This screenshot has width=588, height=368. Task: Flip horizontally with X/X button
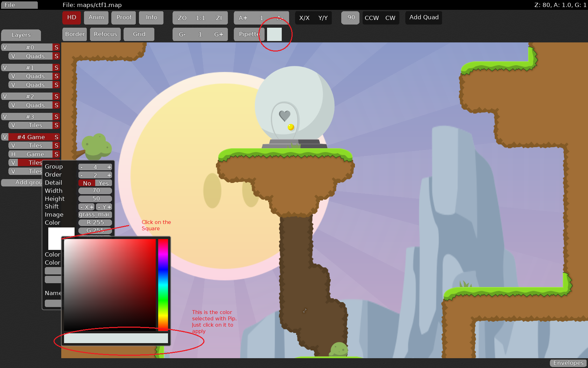coord(304,18)
